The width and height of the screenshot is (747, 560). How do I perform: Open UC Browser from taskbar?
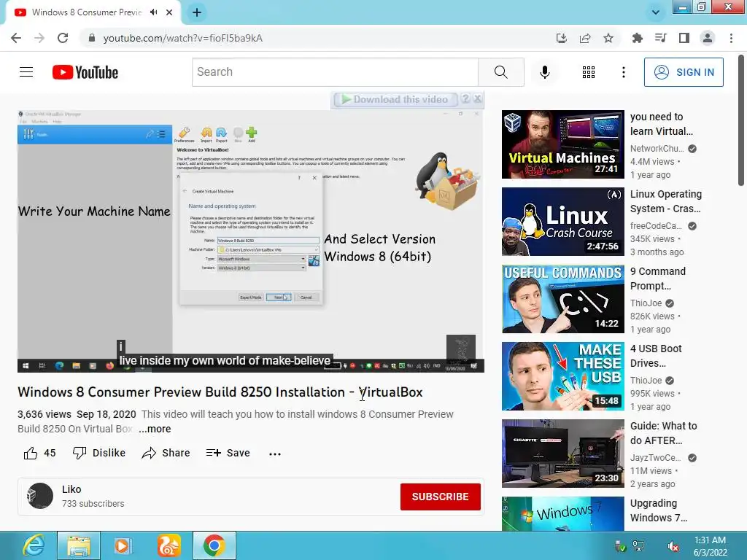169,545
